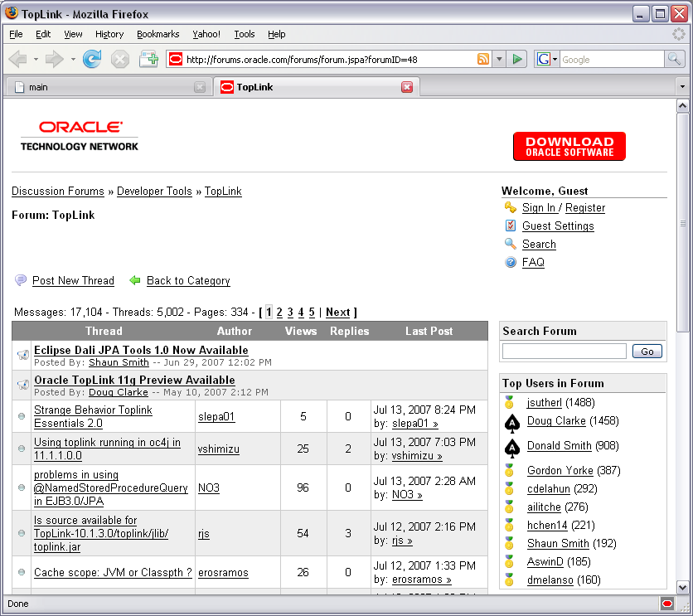
Task: Switch to the main tab
Action: coord(109,87)
